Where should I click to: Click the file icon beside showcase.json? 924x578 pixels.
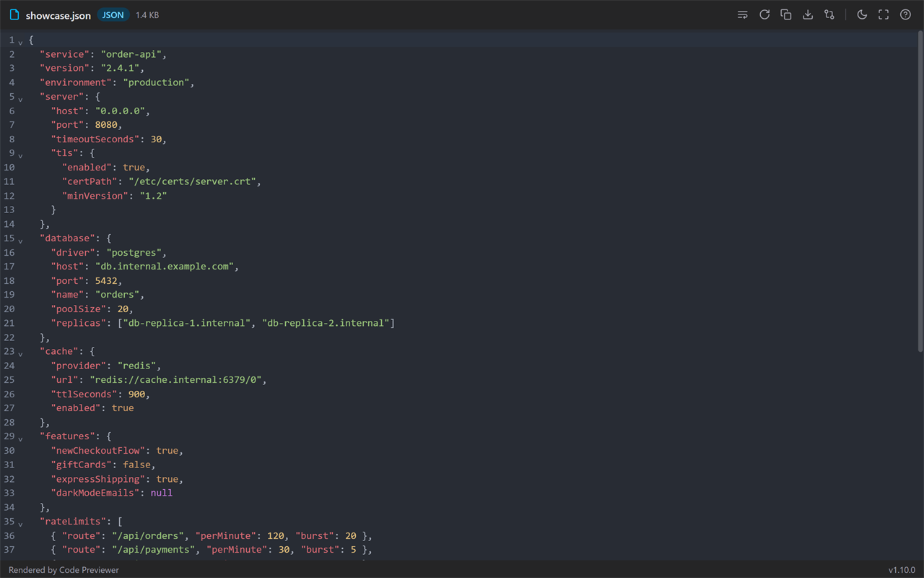(14, 14)
